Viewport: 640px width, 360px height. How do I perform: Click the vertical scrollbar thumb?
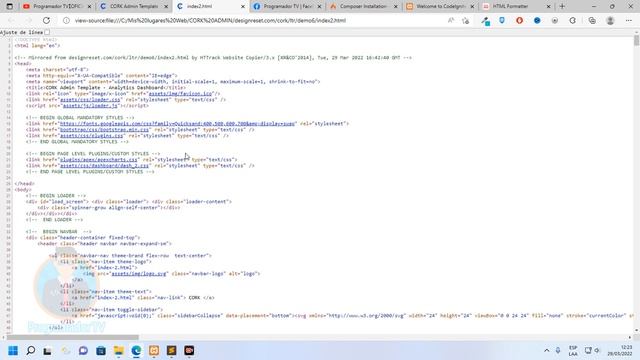[636, 41]
